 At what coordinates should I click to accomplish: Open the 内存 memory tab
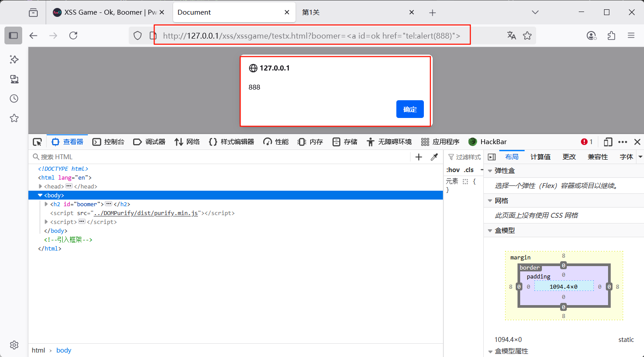310,142
